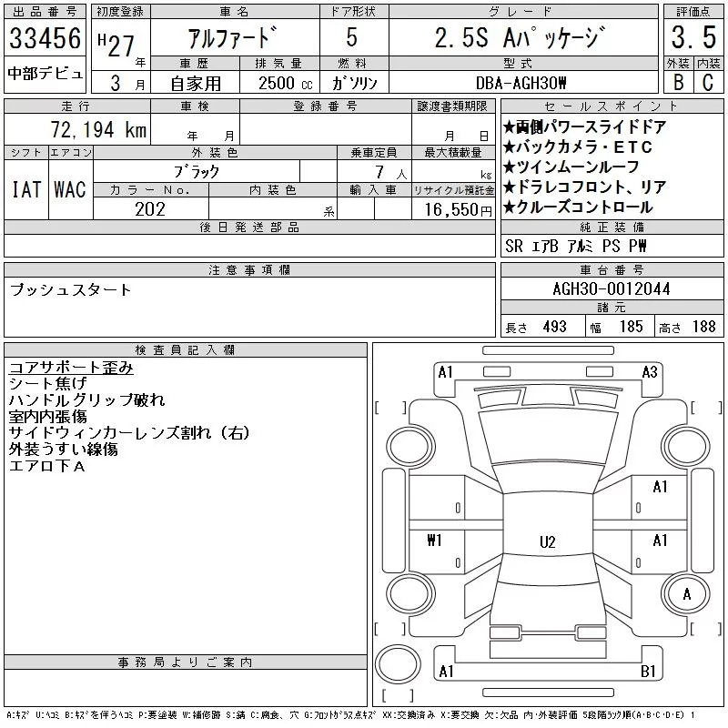Click the lot number 33456
Viewport: 728px width, 728px height.
tap(45, 39)
